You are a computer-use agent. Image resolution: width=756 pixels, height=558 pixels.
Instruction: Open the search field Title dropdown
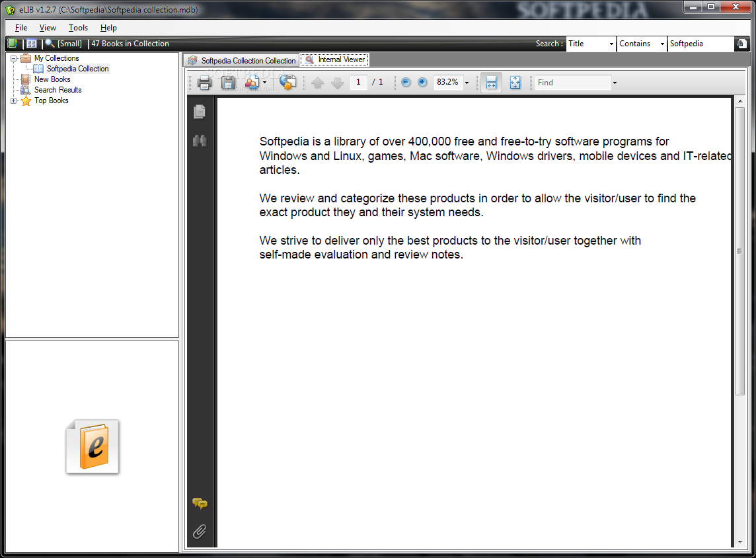point(611,44)
